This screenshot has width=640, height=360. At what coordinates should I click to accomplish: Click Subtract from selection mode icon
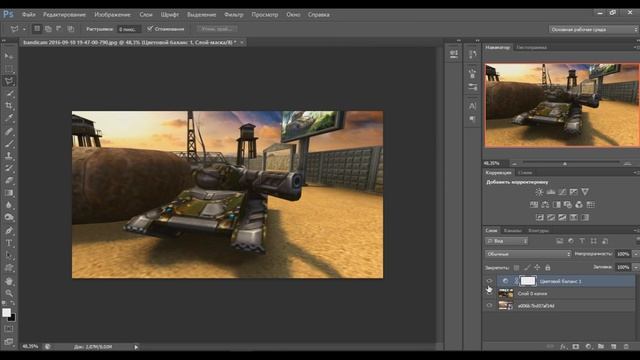tap(59, 29)
